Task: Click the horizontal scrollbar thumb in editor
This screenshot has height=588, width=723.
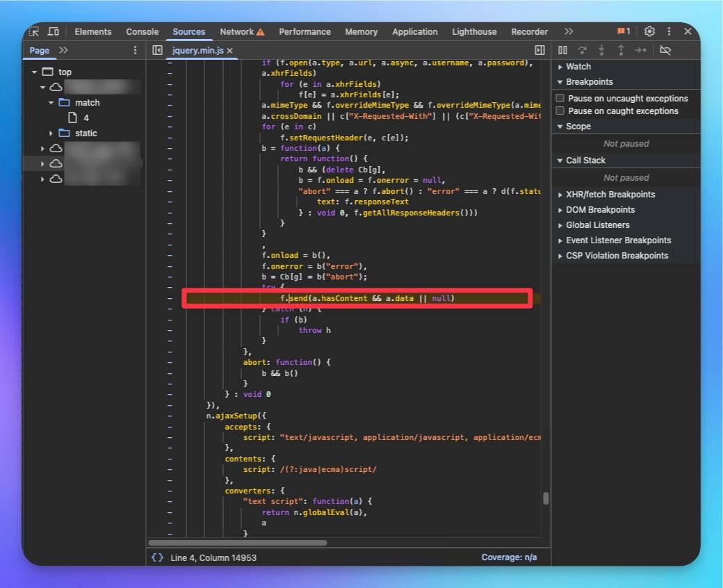Action: pos(238,543)
